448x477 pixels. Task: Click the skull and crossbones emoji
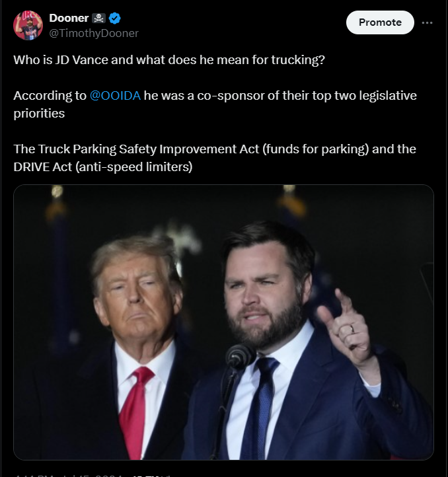(x=98, y=18)
